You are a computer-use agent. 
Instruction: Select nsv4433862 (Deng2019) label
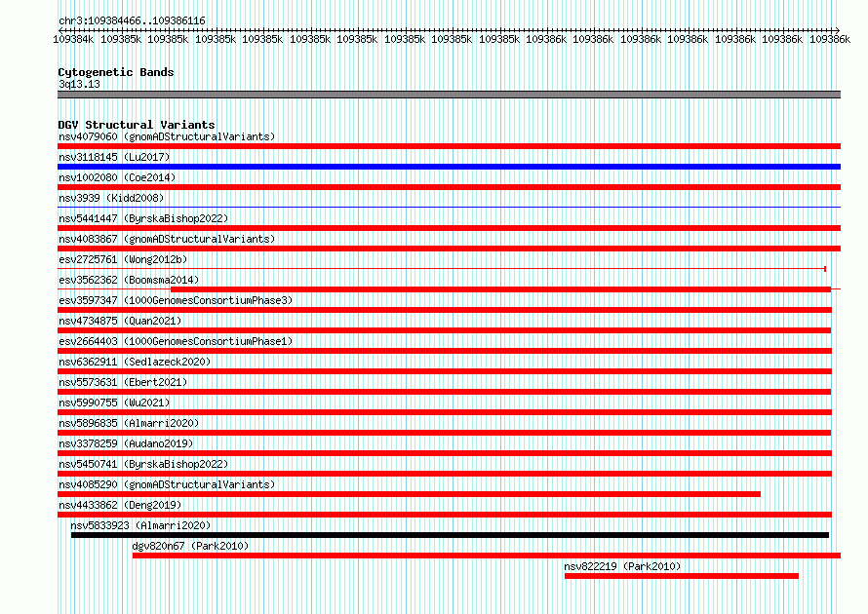pyautogui.click(x=120, y=505)
